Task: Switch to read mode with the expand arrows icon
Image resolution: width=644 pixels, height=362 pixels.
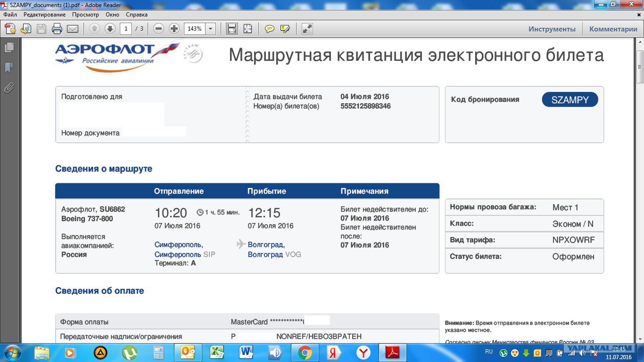Action: coord(307,29)
